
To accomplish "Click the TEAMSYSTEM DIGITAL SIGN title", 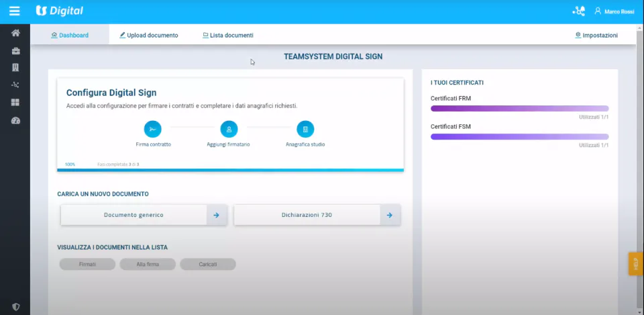I will (x=333, y=56).
